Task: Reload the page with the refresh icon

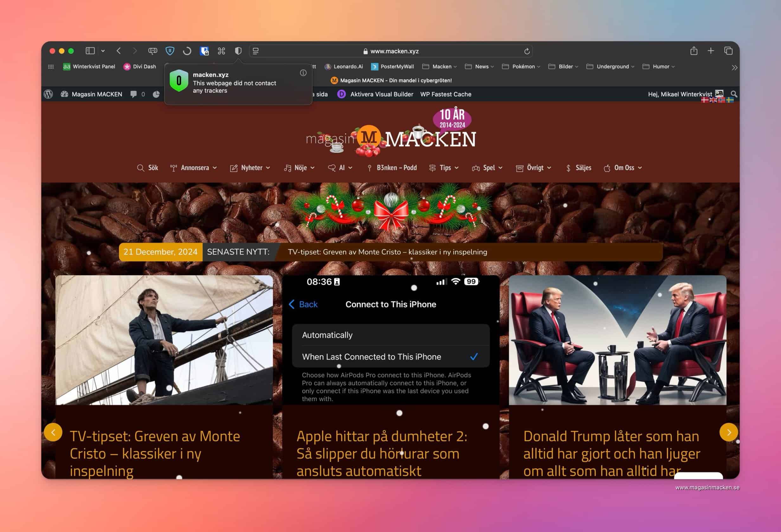Action: click(x=527, y=51)
